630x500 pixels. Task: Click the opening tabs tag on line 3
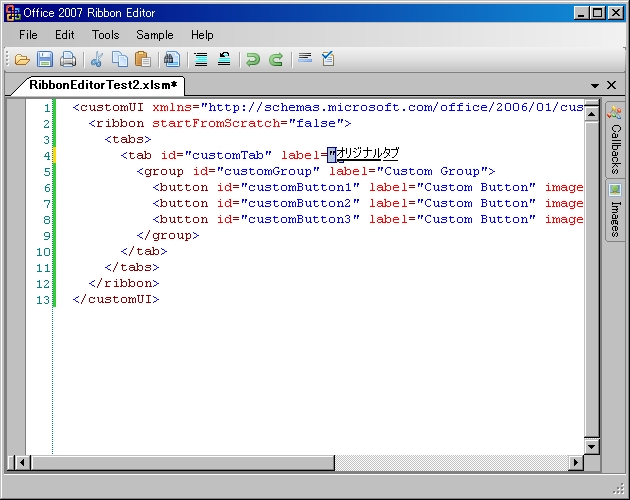click(128, 139)
